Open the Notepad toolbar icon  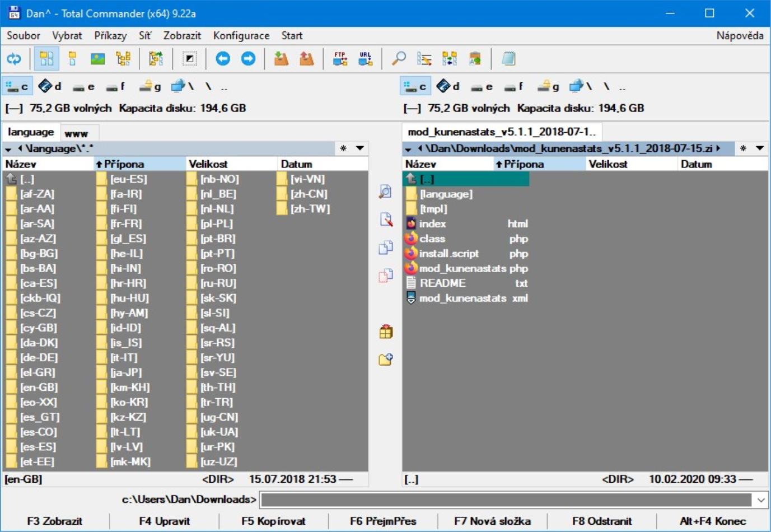pos(508,59)
